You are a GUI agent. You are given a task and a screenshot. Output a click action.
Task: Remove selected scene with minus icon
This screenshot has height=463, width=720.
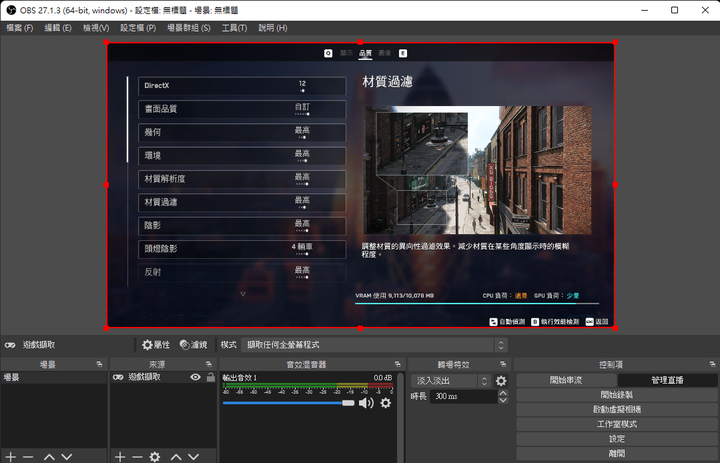pos(28,457)
